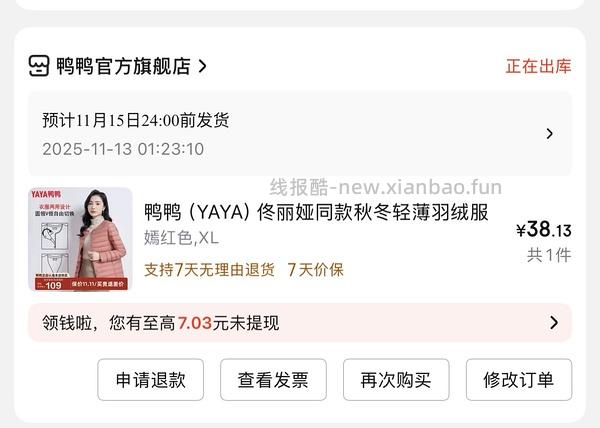Open the 领钱啦 7.03元未提现 banner
This screenshot has width=600, height=428.
click(300, 322)
